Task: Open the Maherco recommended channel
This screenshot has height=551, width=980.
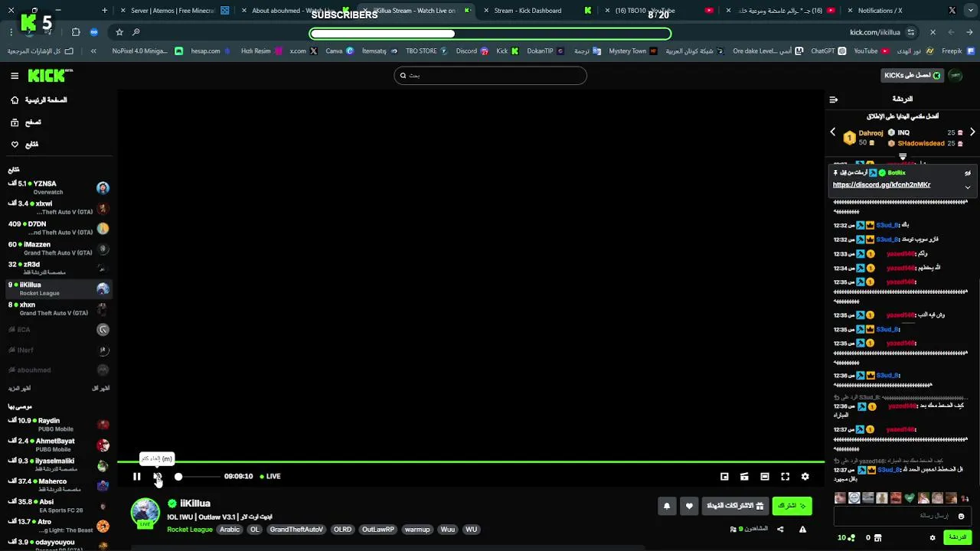Action: point(59,485)
